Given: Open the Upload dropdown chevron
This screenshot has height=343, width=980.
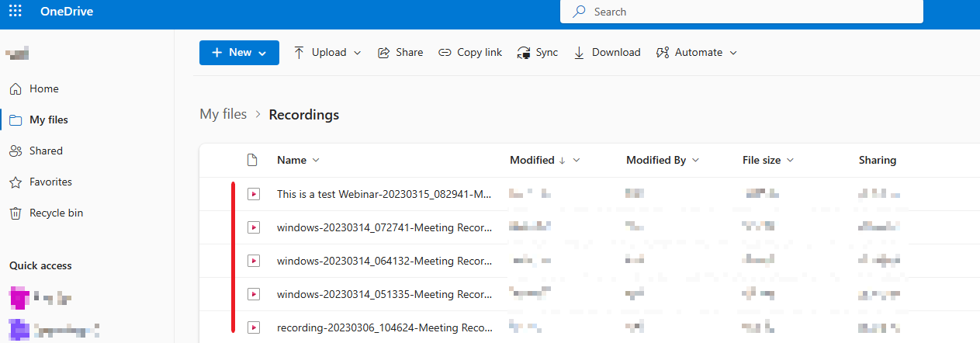Looking at the screenshot, I should tap(358, 53).
